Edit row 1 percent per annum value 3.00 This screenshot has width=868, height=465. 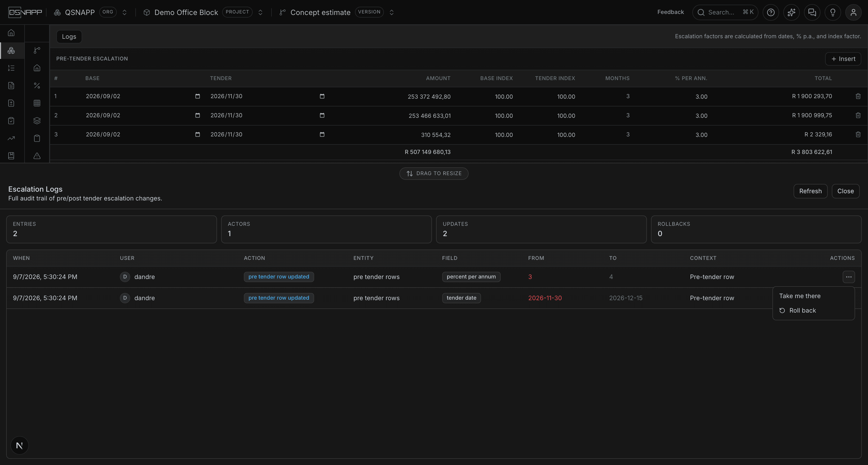(701, 97)
